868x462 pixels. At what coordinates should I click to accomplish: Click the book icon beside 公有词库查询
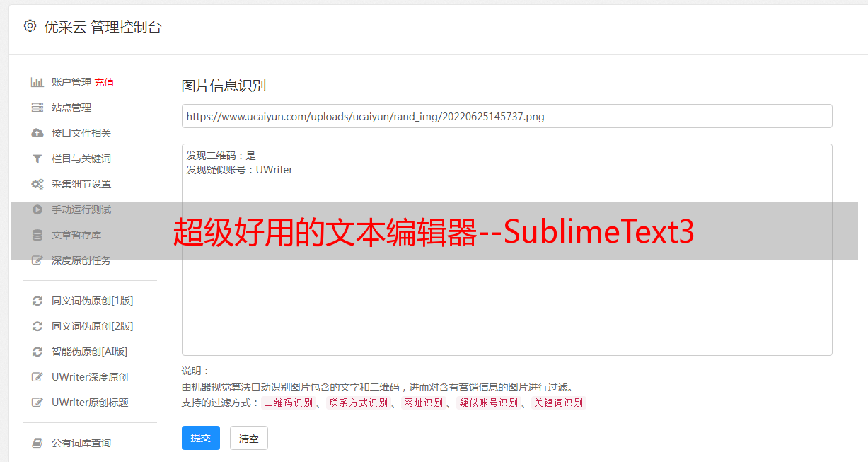37,443
